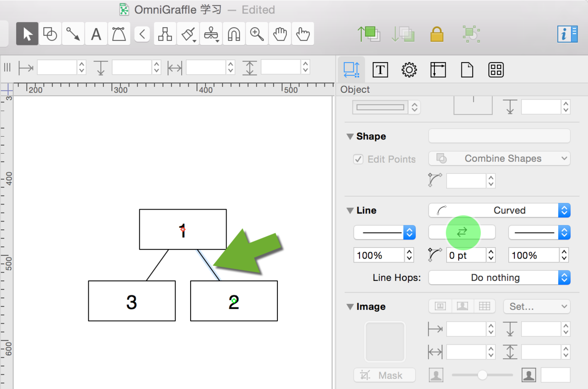This screenshot has height=389, width=588.
Task: Click the Shape name text field
Action: coord(499,136)
